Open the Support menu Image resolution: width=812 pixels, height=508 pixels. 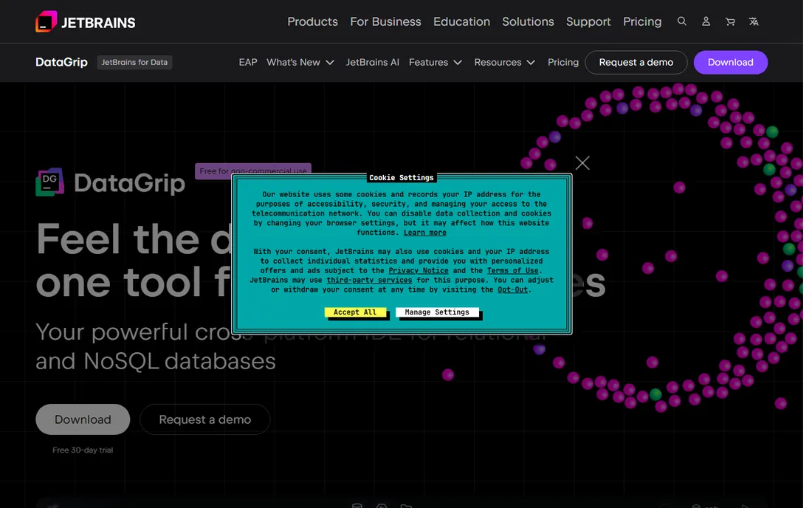[588, 21]
